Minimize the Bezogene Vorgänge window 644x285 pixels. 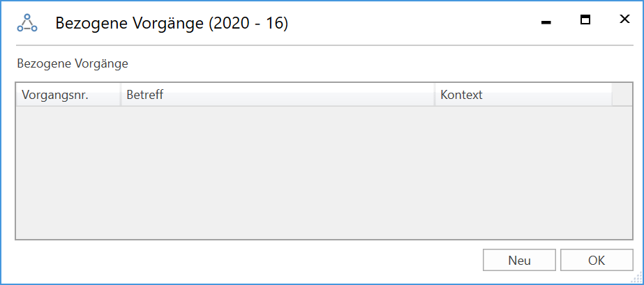(x=546, y=22)
